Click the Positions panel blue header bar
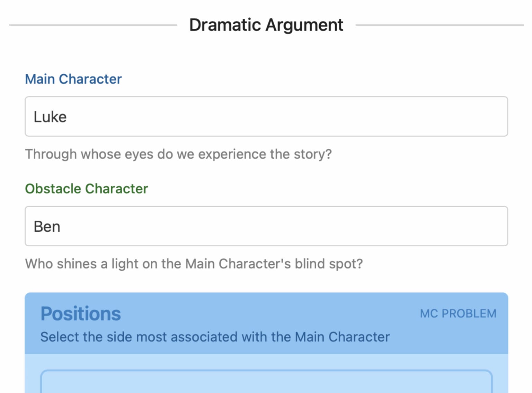Viewport: 532px width, 393px height. coord(266,323)
